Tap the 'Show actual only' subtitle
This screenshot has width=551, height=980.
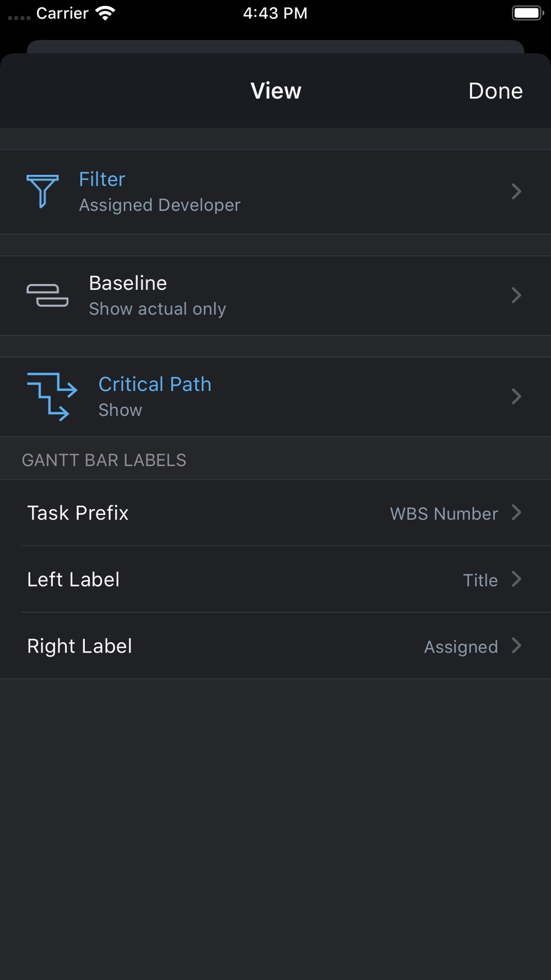pyautogui.click(x=158, y=309)
